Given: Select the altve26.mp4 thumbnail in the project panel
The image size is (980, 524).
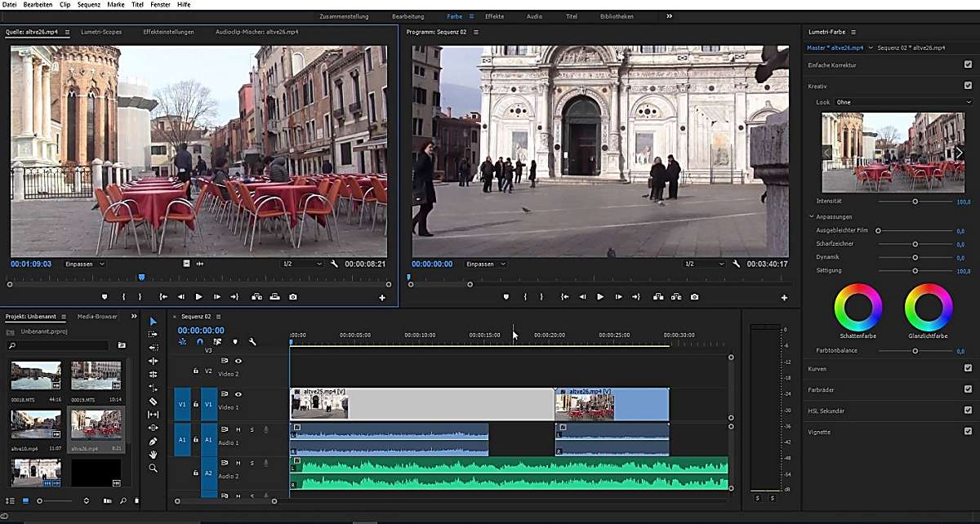Looking at the screenshot, I should pyautogui.click(x=97, y=425).
